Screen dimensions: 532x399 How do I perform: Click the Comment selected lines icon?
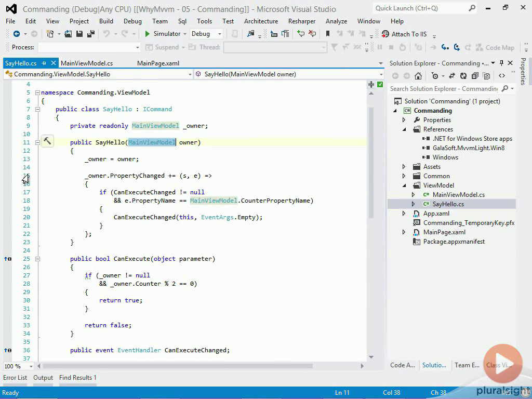click(301, 34)
